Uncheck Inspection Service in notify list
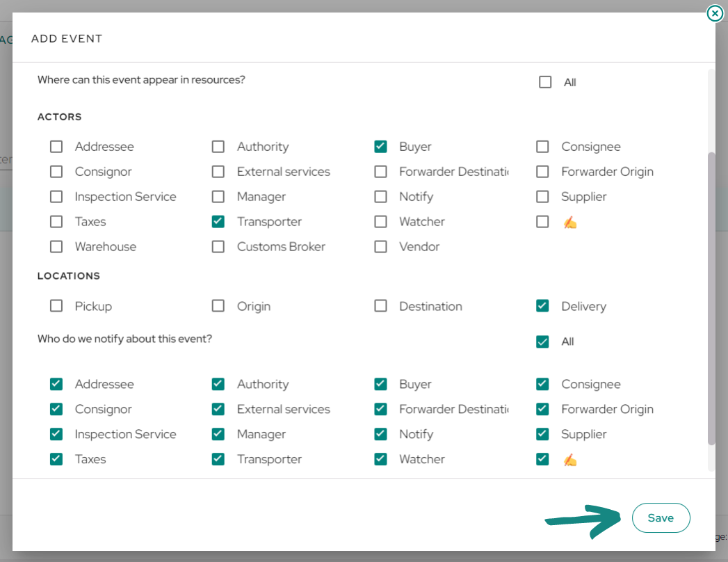The height and width of the screenshot is (562, 728). (56, 434)
